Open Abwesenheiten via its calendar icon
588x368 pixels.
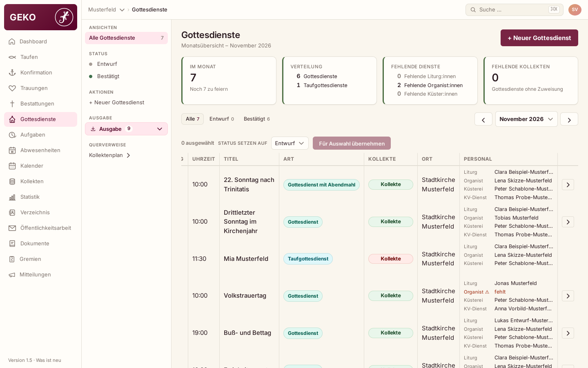click(x=12, y=150)
